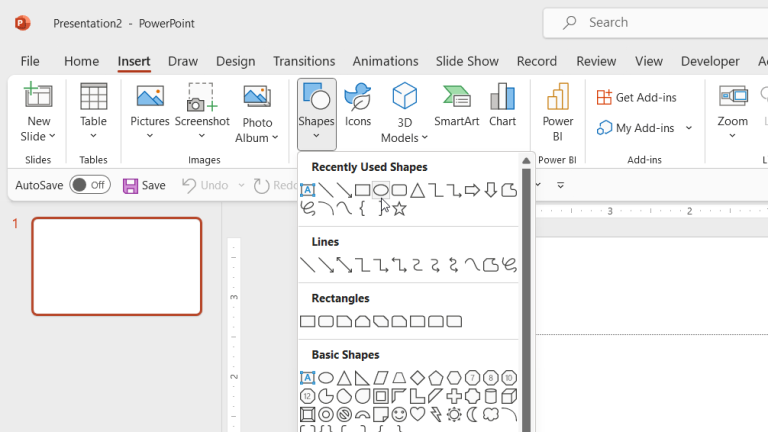This screenshot has width=768, height=432.
Task: Switch to the Design tab
Action: tap(236, 61)
